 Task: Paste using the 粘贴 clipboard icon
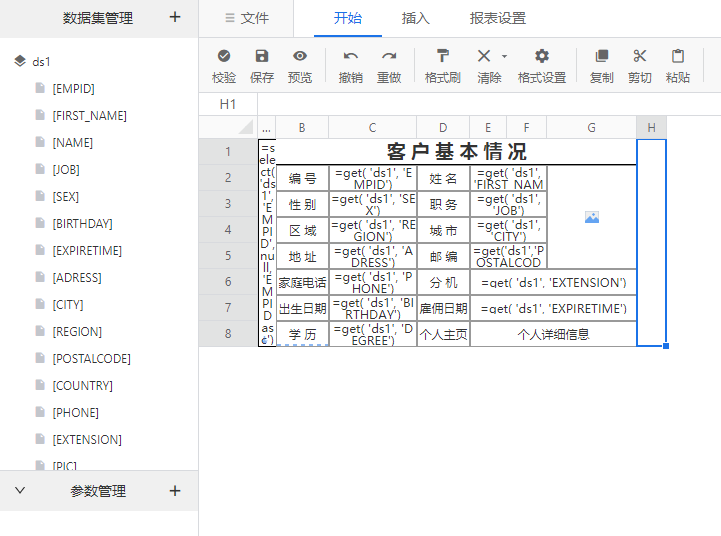678,57
